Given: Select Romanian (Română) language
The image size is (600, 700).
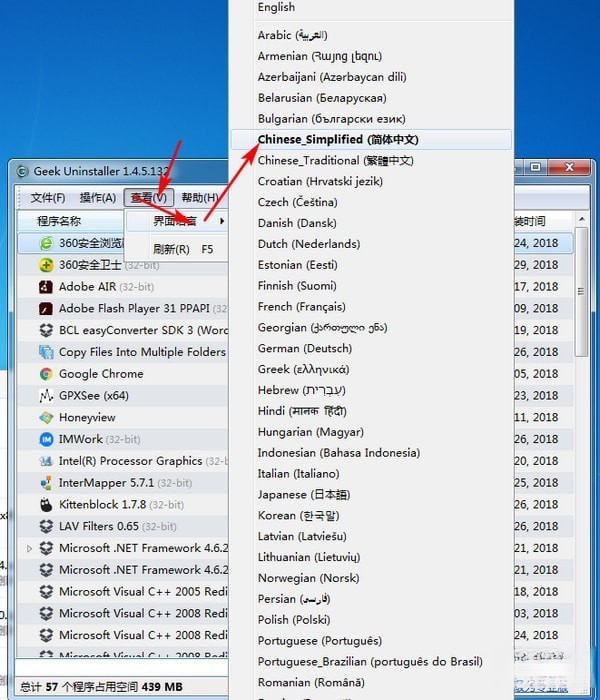Looking at the screenshot, I should [x=371, y=683].
